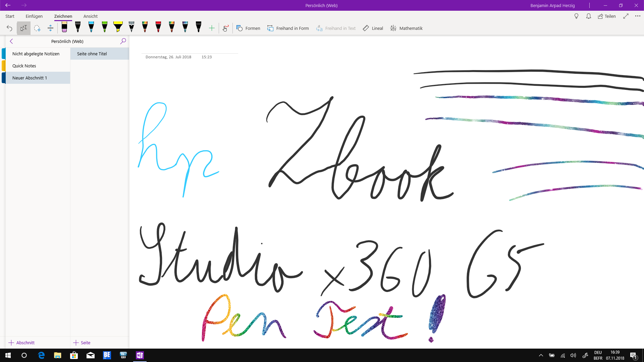Viewport: 644px width, 362px height.
Task: Select the light blue pen
Action: tap(91, 27)
